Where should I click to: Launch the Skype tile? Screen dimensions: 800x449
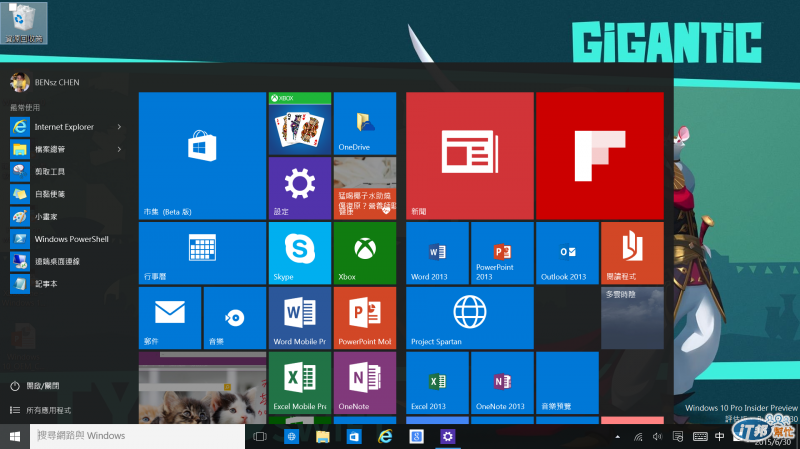[x=300, y=253]
